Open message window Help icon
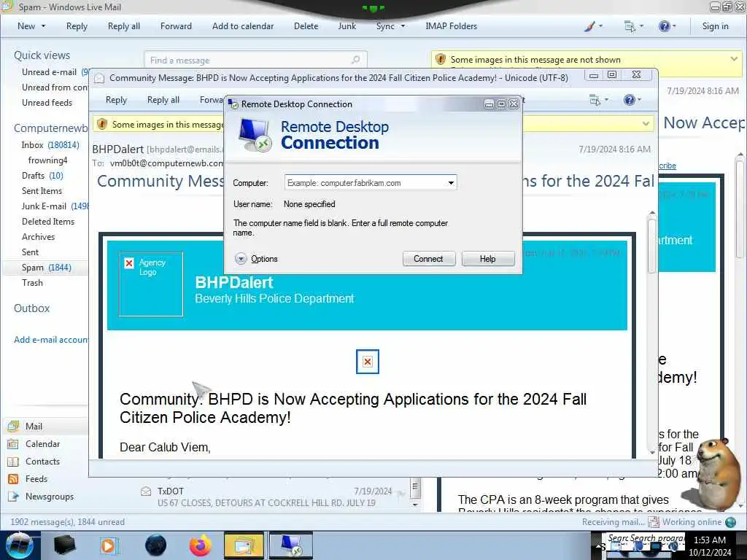Image resolution: width=747 pixels, height=560 pixels. pyautogui.click(x=632, y=99)
